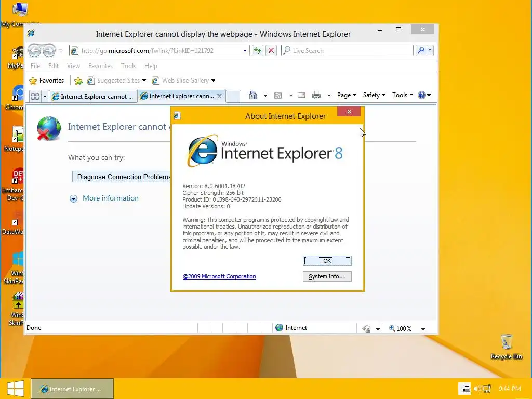Open the View menu
The height and width of the screenshot is (399, 532).
[x=73, y=66]
